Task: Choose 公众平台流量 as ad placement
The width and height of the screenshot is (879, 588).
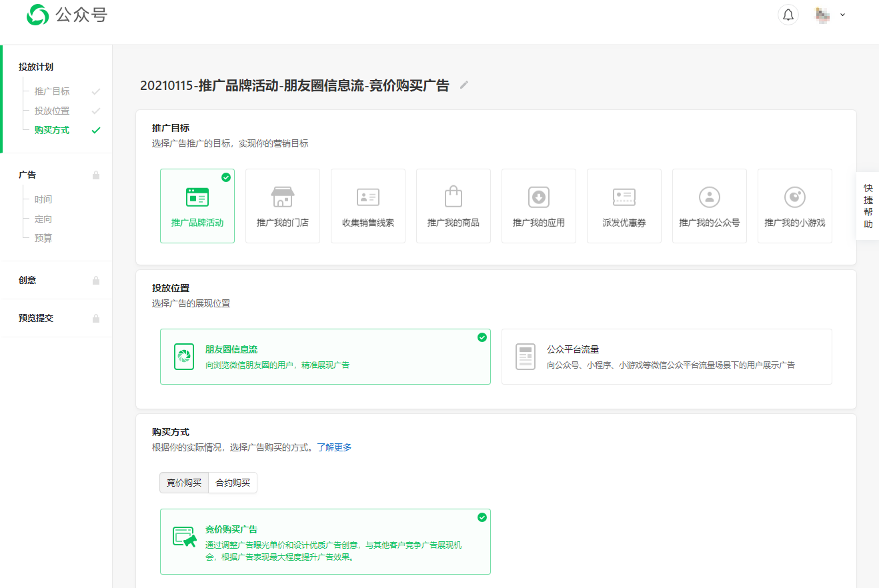Action: click(x=666, y=357)
